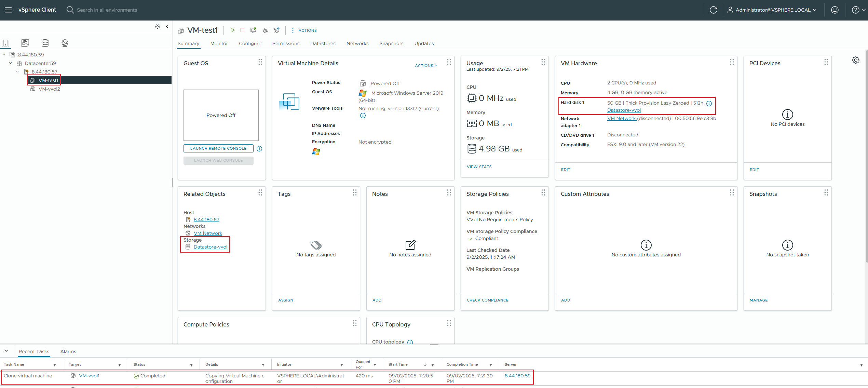
Task: Open VM Network link in Related Objects
Action: [208, 233]
